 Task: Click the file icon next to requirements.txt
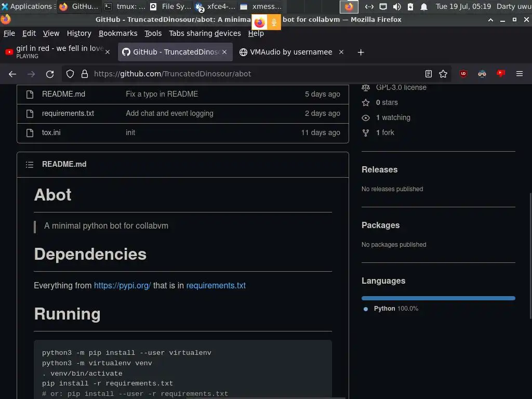30,114
